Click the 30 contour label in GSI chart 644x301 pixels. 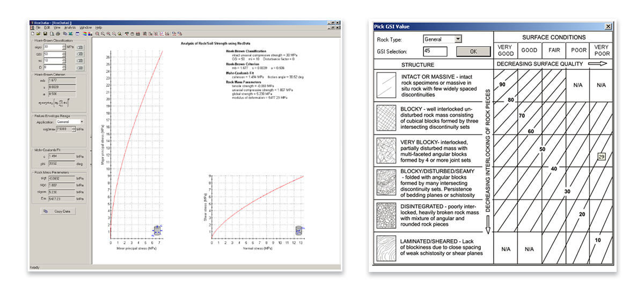pyautogui.click(x=567, y=191)
